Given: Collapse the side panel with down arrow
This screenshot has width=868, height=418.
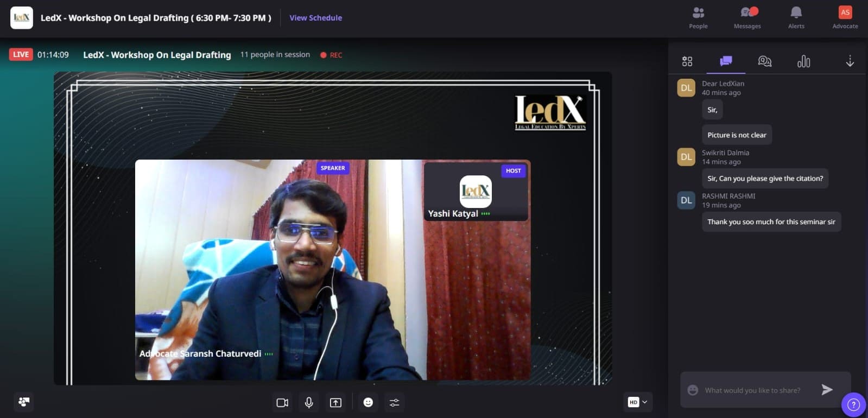Looking at the screenshot, I should [x=850, y=61].
